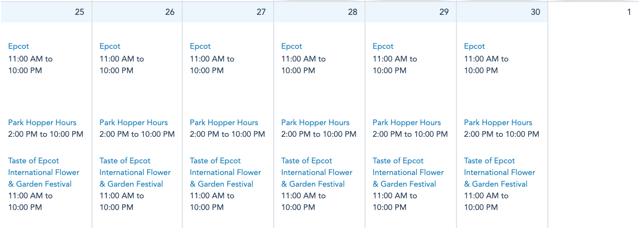Viewport: 644px width, 228px height.
Task: Select the Epcot link on the 27th
Action: pos(200,46)
